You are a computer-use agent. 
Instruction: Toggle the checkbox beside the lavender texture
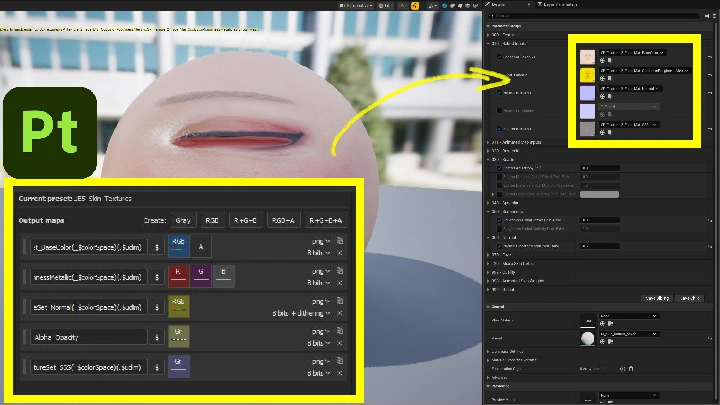[500, 92]
